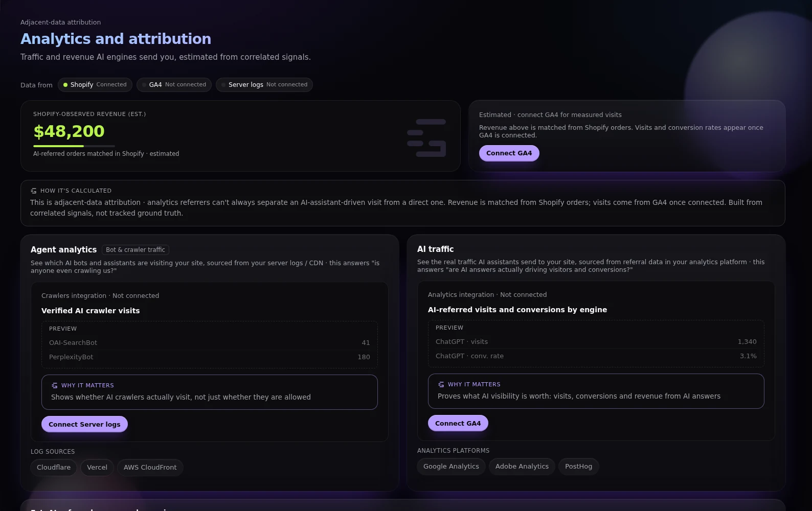
Task: Click the PerplexityBot preview row
Action: pos(210,357)
